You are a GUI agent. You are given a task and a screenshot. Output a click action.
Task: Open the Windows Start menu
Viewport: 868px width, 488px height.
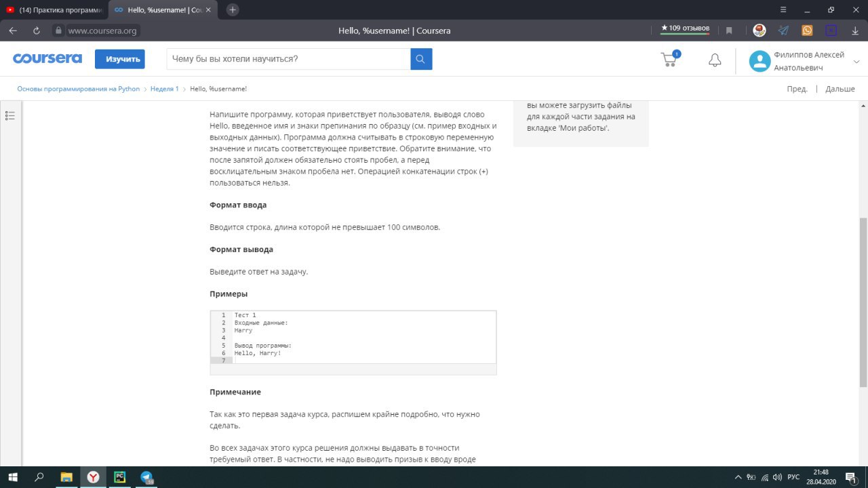tap(12, 477)
